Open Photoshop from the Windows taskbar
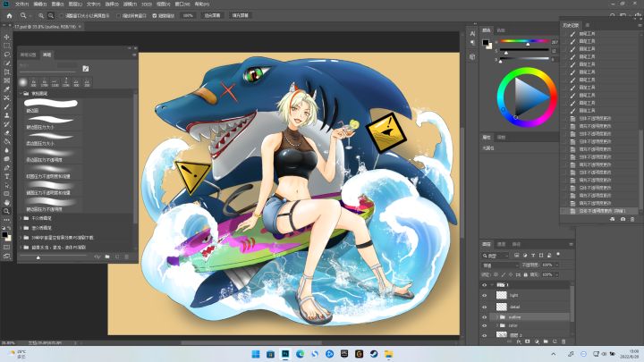644x362 pixels. 284,354
